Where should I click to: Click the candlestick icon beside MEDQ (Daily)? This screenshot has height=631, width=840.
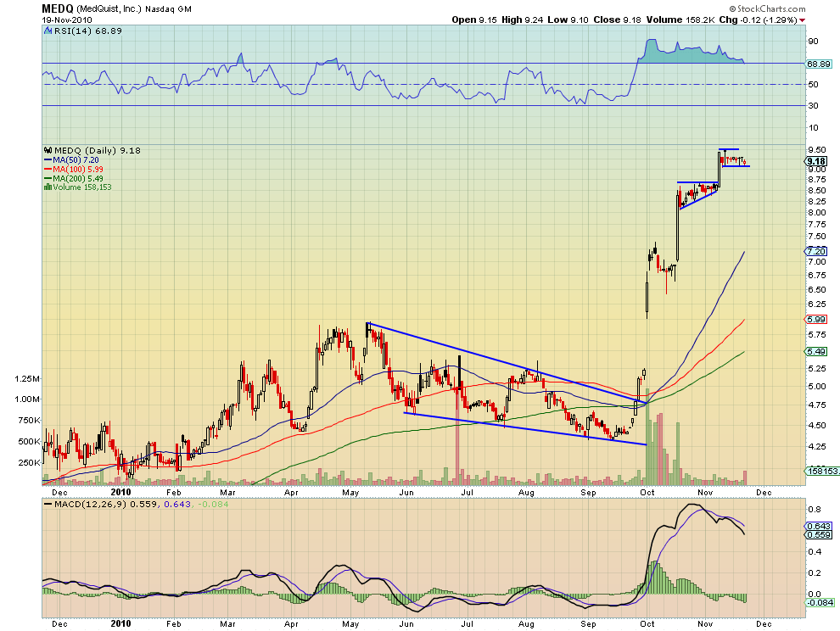[x=48, y=150]
